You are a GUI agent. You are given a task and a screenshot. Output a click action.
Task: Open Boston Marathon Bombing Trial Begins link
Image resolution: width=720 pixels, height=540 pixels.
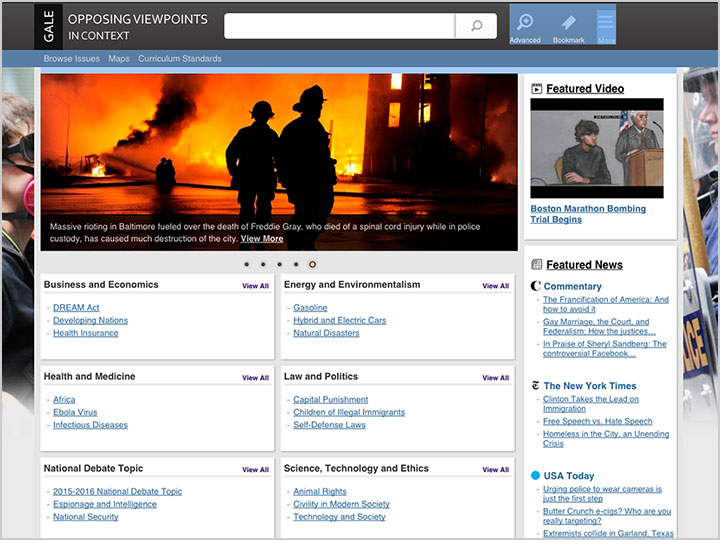588,214
